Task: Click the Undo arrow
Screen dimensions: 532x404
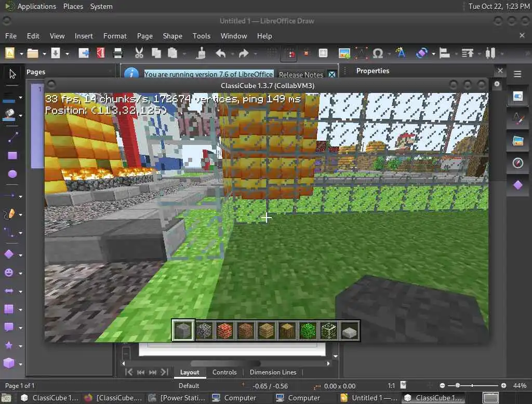Action: 220,53
